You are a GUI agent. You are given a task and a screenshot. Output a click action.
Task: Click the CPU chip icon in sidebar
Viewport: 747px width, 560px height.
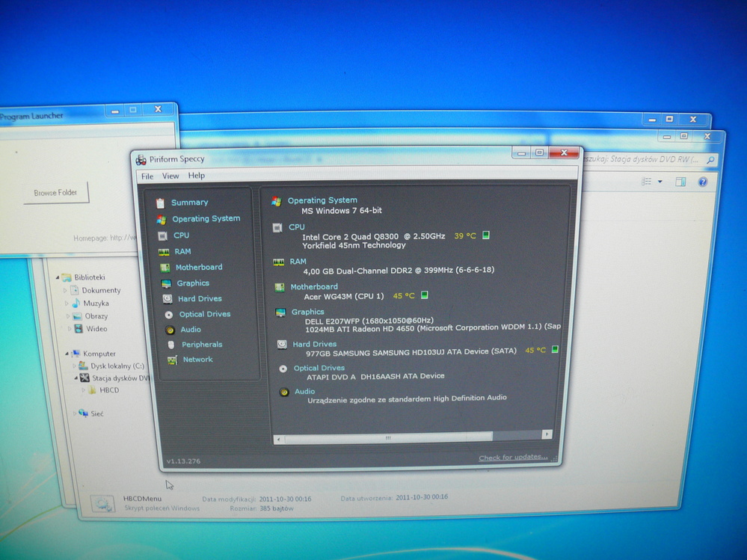click(162, 236)
